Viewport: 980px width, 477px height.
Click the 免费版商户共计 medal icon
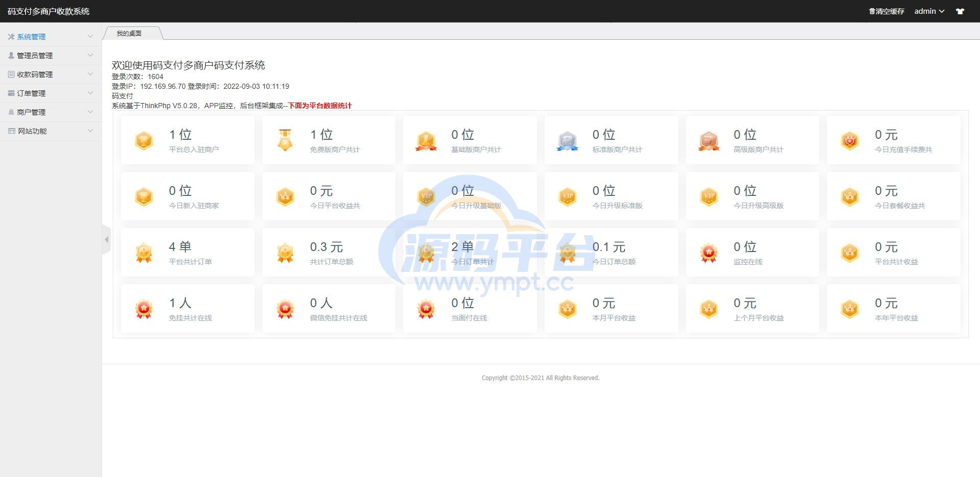(285, 140)
